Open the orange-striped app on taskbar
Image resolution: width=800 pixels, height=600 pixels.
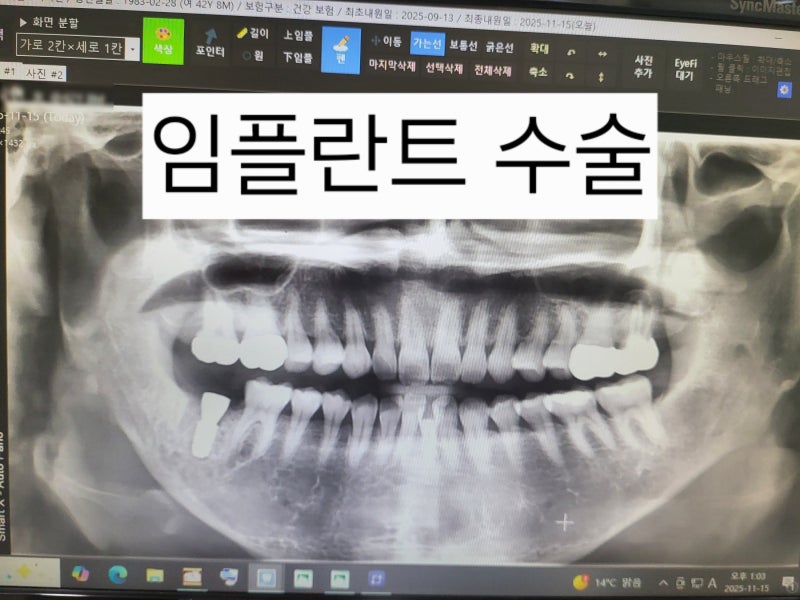[192, 577]
